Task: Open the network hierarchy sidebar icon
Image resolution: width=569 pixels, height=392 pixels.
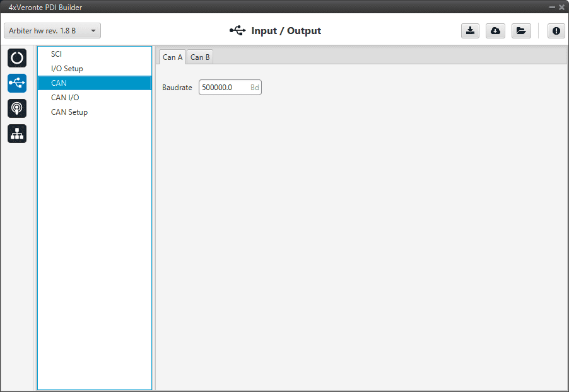Action: [17, 134]
